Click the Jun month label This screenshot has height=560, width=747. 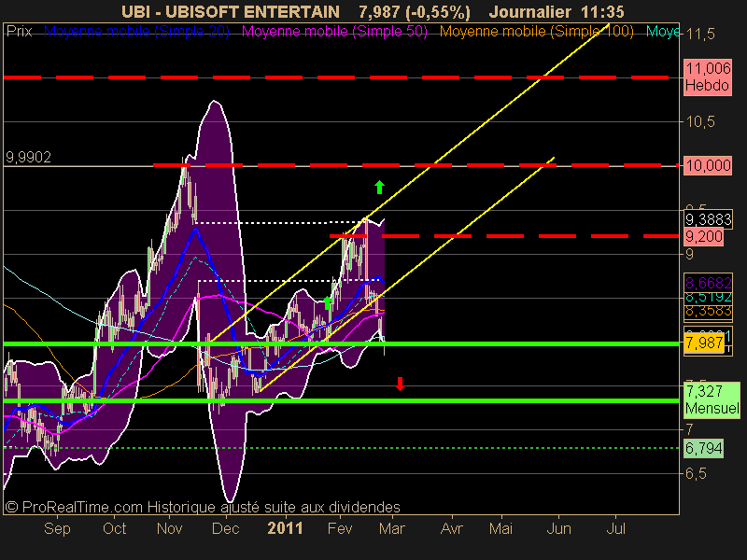coord(558,528)
